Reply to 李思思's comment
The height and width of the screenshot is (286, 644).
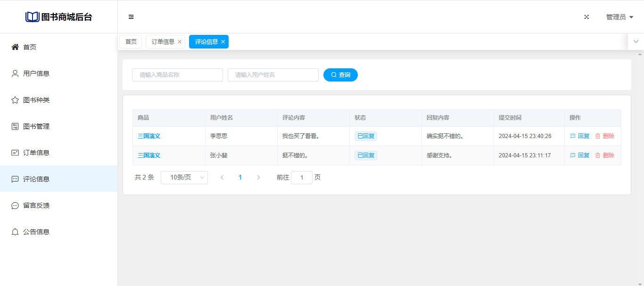click(x=580, y=136)
